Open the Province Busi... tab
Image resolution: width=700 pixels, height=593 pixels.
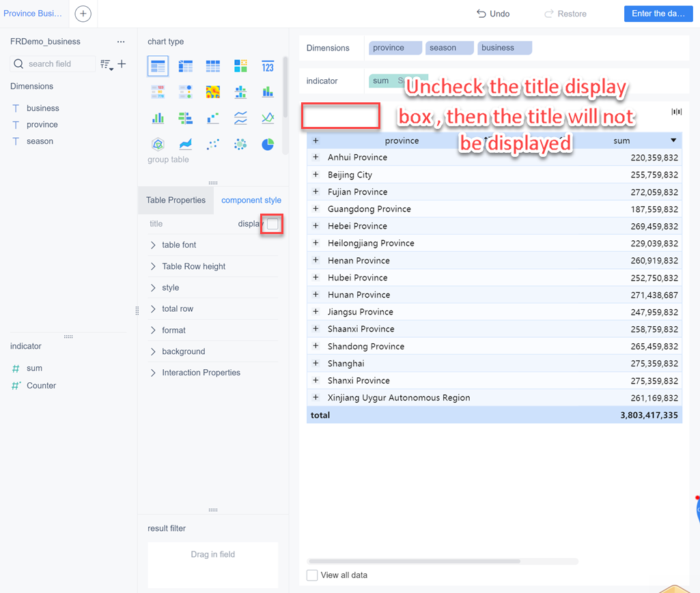pos(33,14)
